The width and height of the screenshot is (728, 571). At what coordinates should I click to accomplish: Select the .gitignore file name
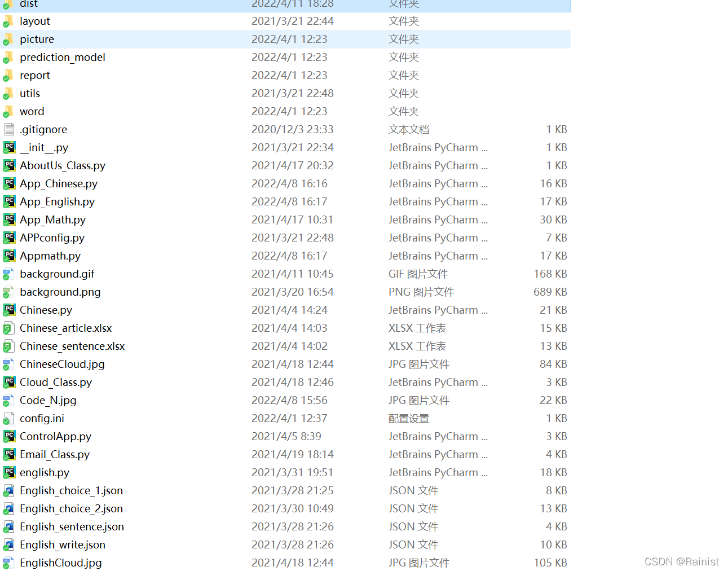(x=43, y=130)
